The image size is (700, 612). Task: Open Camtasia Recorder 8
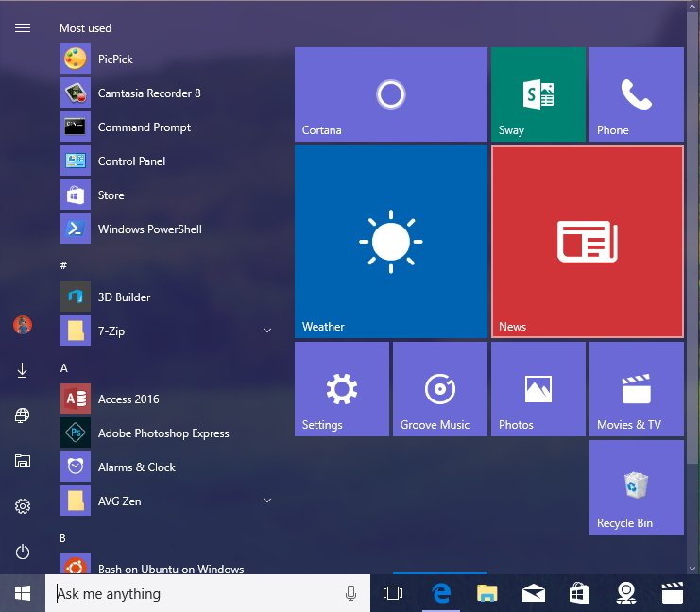pos(167,93)
